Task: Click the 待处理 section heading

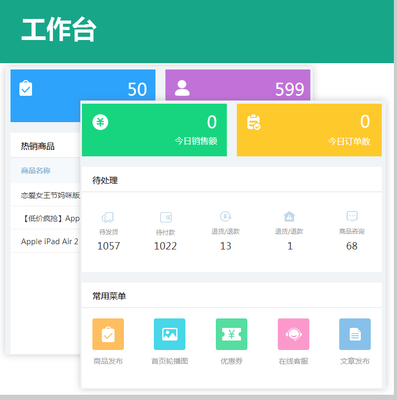Action: coord(105,180)
